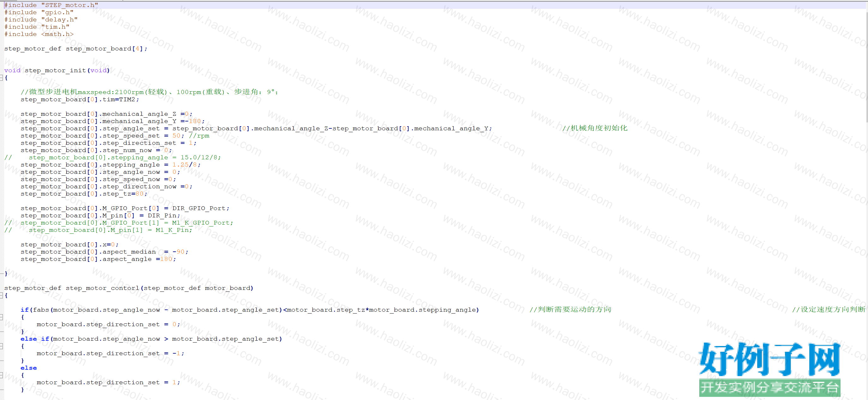Click the 机械角度初始化 comment
The height and width of the screenshot is (400, 868).
click(x=595, y=128)
